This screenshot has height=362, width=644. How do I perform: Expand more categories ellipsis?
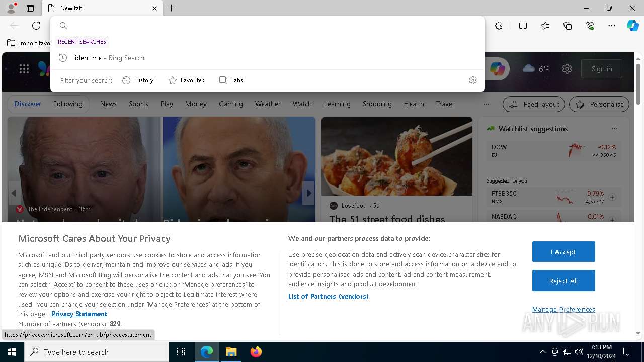[486, 104]
